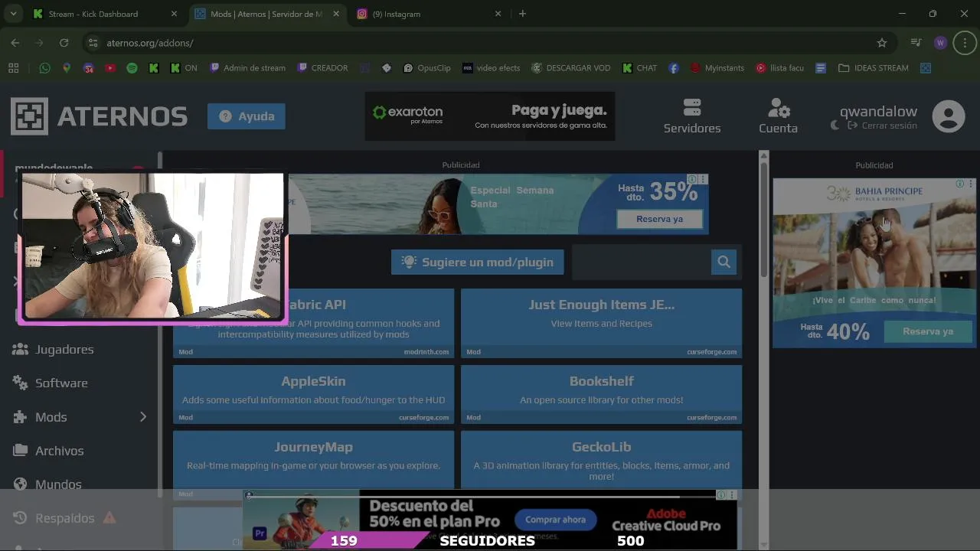This screenshot has height=551, width=980.
Task: Click the Respaldos warning triangle icon
Action: [109, 517]
